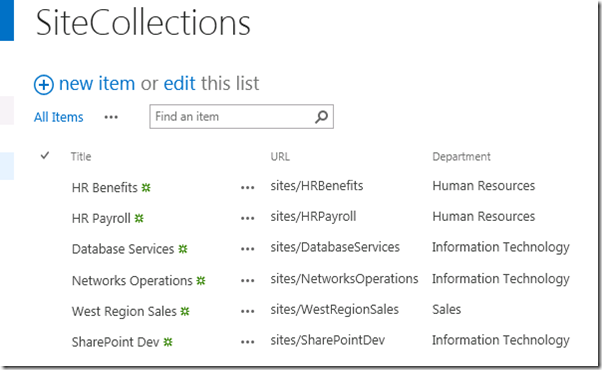Click Human Resources in HR Payroll row
The image size is (602, 370).
click(x=483, y=216)
